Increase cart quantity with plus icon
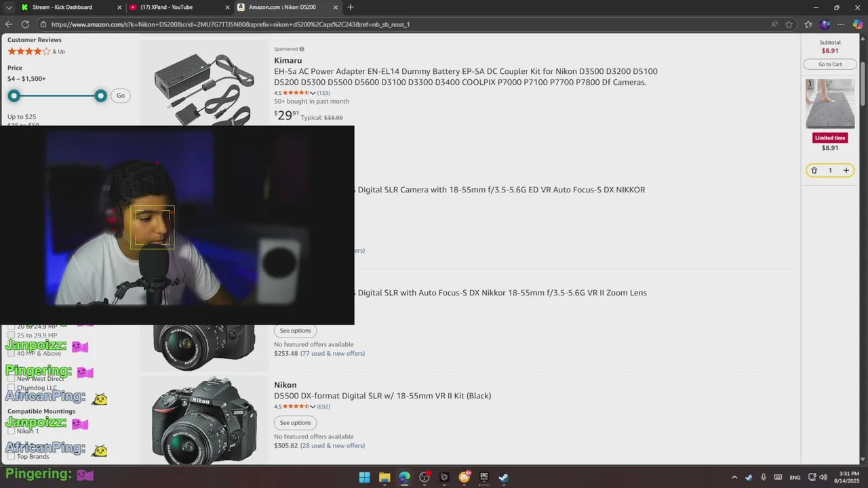Viewport: 868px width, 488px height. [846, 170]
